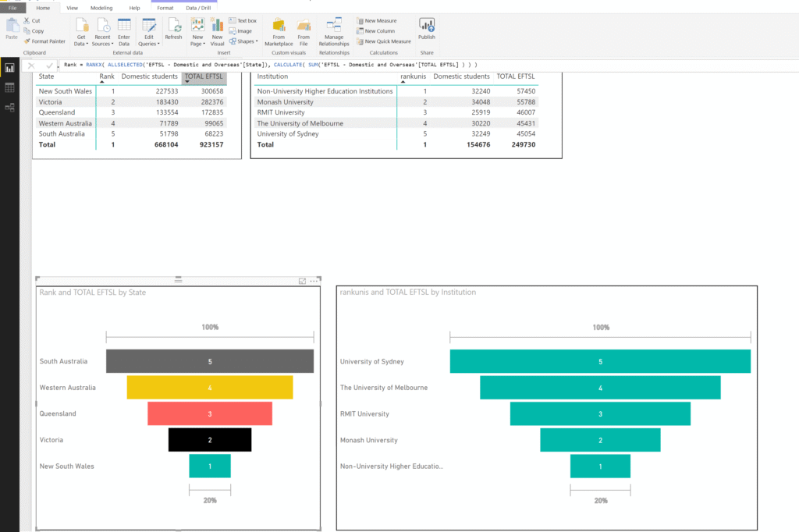The width and height of the screenshot is (799, 532).
Task: Import a custom visual From File
Action: 304,32
